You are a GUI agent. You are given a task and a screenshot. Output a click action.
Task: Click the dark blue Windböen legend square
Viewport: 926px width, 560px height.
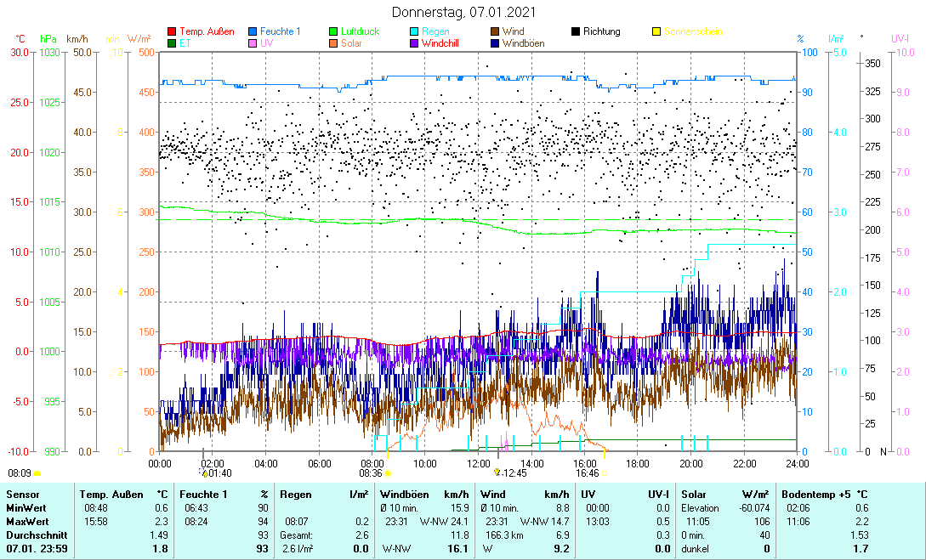click(496, 43)
